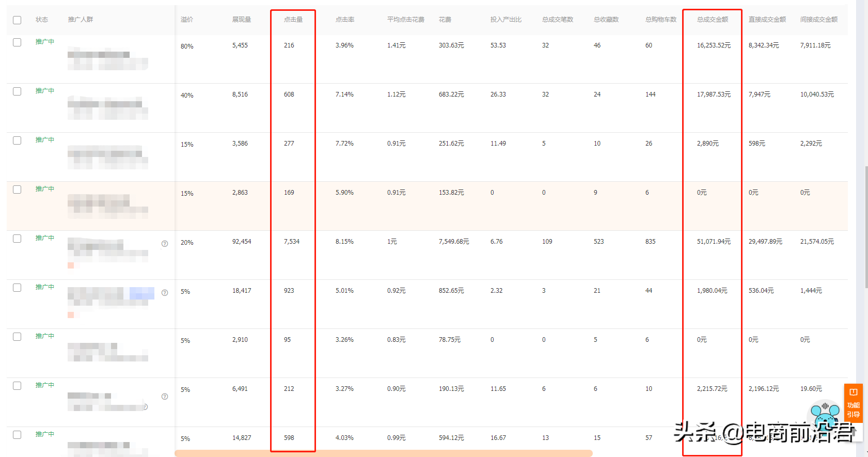Screen dimensions: 868x457
Task: Click the horizontal scrollbar under the table
Action: (x=384, y=453)
